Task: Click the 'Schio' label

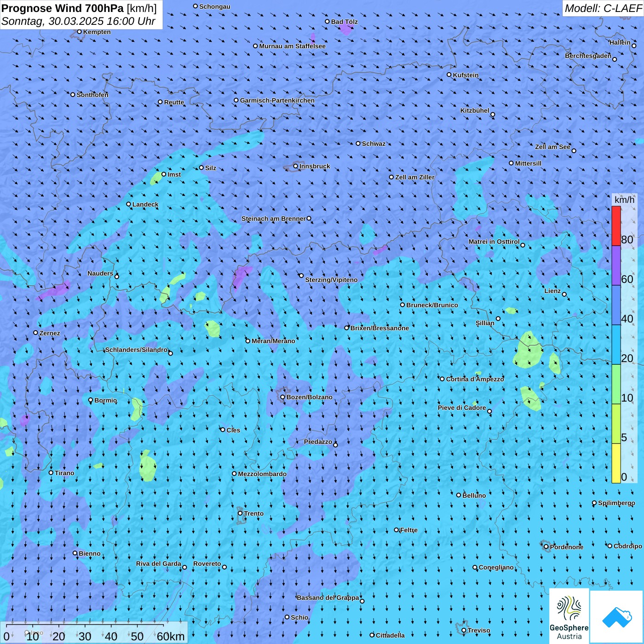Action: 299,617
